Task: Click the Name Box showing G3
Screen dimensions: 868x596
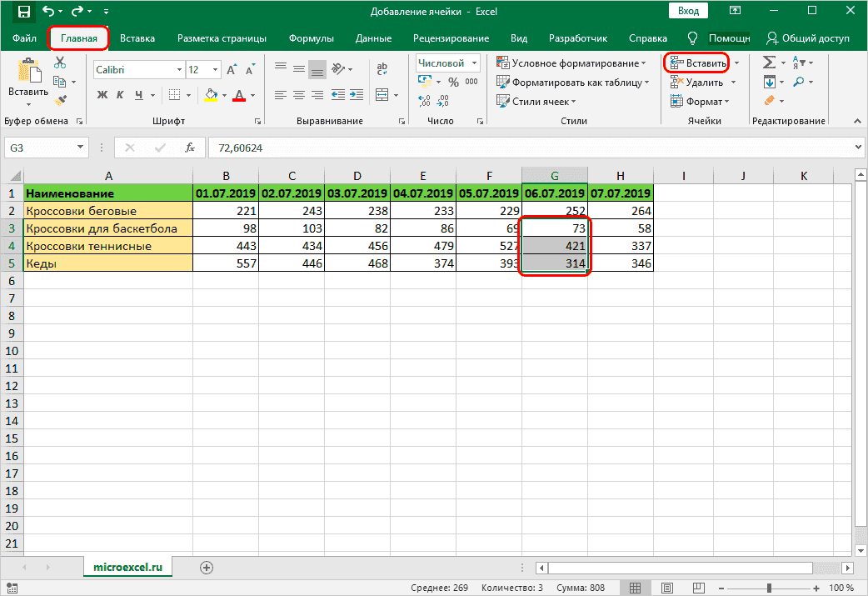Action: pyautogui.click(x=39, y=148)
